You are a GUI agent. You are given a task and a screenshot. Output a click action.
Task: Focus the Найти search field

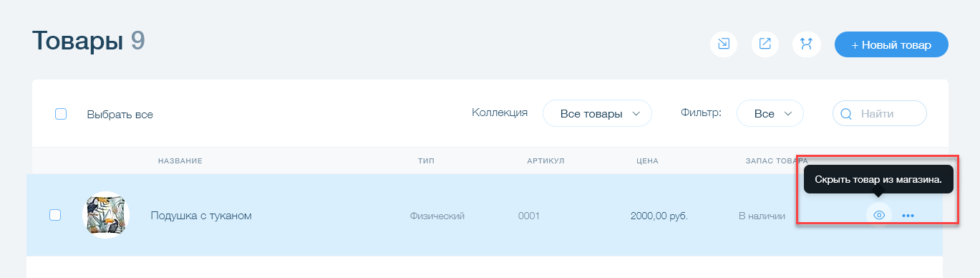click(x=880, y=113)
